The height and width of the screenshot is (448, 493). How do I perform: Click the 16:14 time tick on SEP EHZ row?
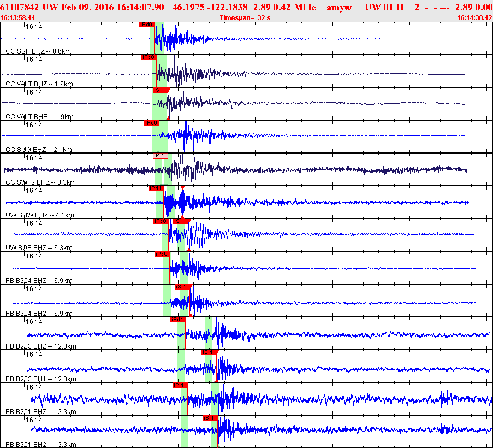tap(34, 27)
